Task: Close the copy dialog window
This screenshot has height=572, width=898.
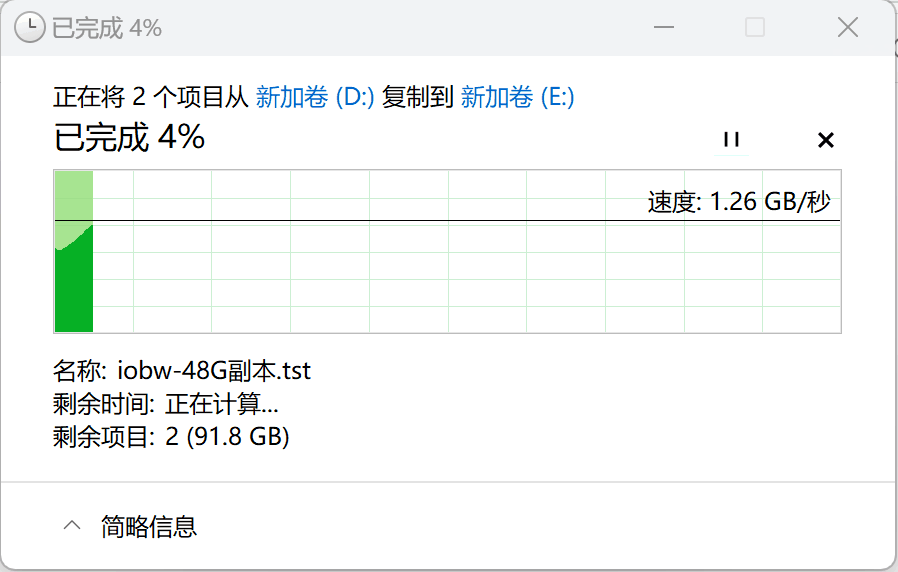Action: pyautogui.click(x=847, y=27)
